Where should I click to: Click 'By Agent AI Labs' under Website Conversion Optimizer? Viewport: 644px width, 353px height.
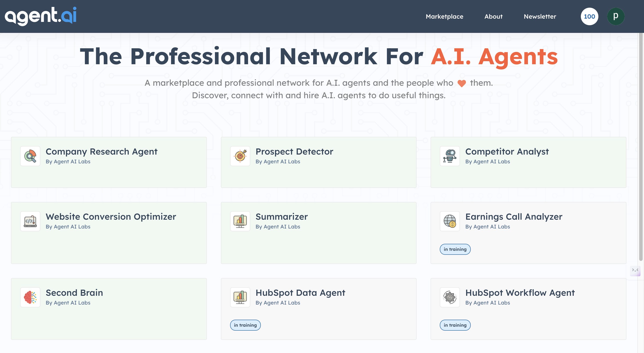(x=68, y=226)
